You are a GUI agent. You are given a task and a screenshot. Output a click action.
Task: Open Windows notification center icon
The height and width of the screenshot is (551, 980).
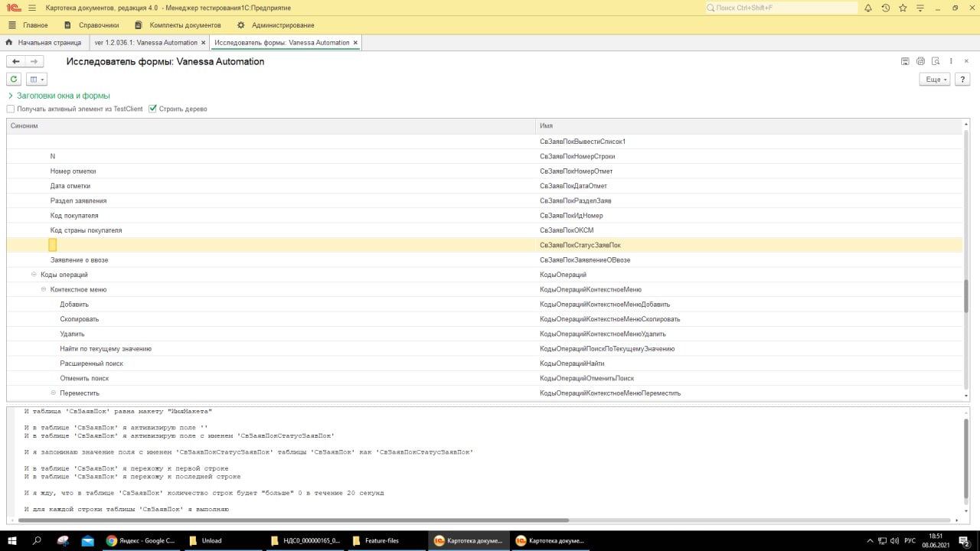click(x=965, y=540)
